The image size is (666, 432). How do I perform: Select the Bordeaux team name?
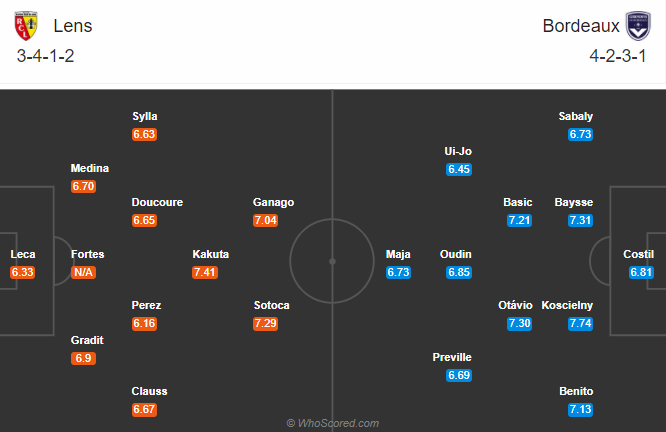pos(581,26)
